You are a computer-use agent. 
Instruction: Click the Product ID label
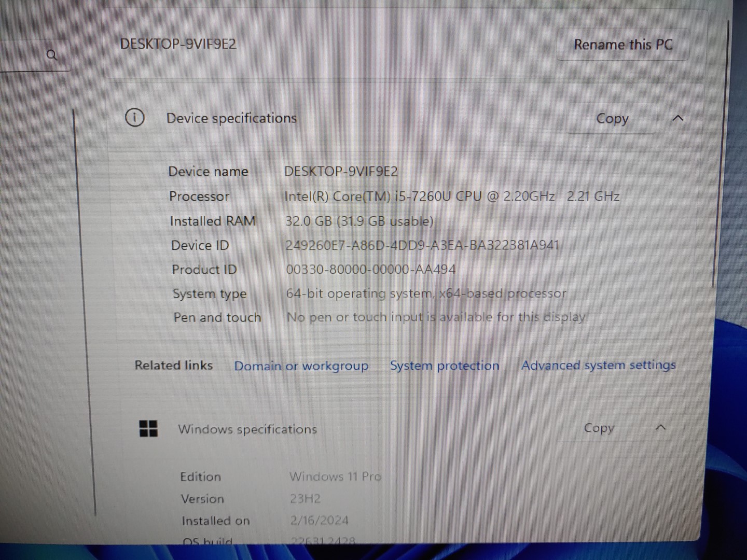coord(204,270)
